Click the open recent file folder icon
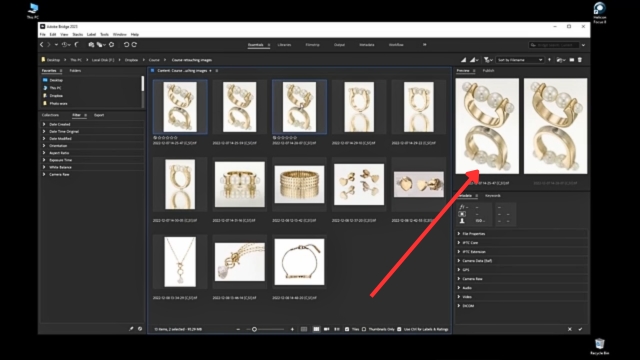Screen dimensions: 640x360 coord(560,60)
